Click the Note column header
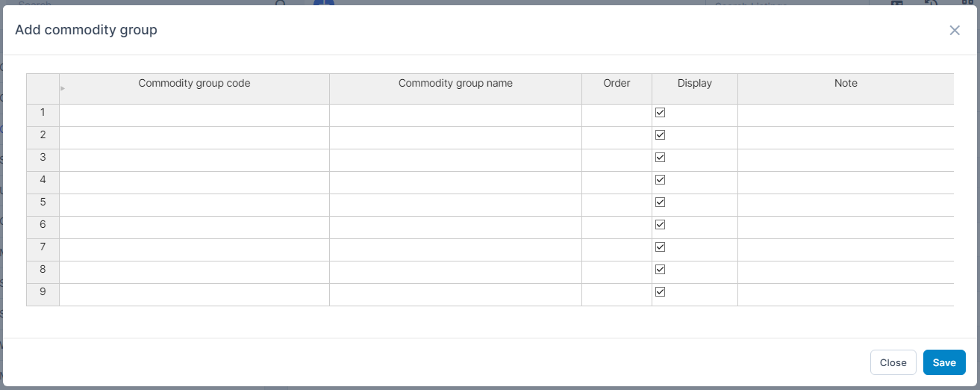 (845, 84)
